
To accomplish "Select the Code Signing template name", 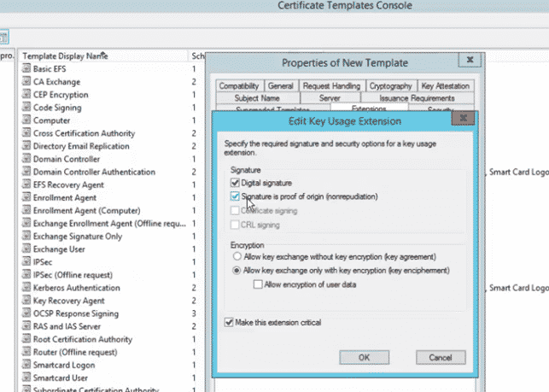I will [x=57, y=108].
